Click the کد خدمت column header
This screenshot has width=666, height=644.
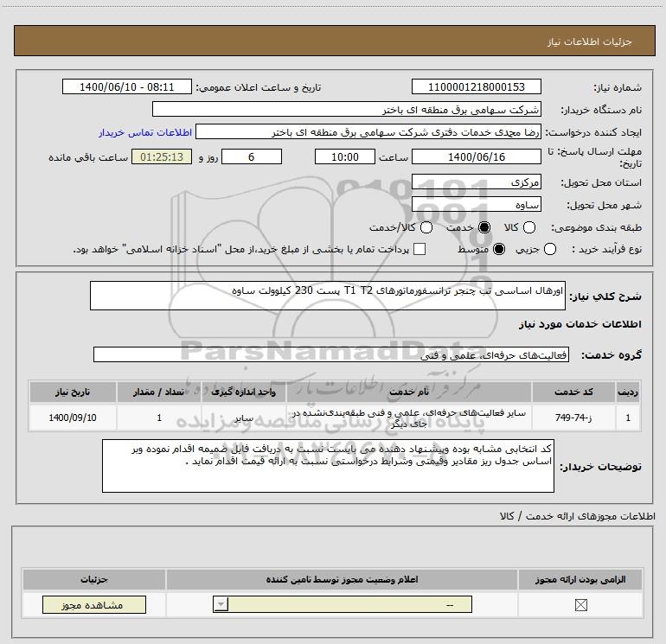click(573, 392)
